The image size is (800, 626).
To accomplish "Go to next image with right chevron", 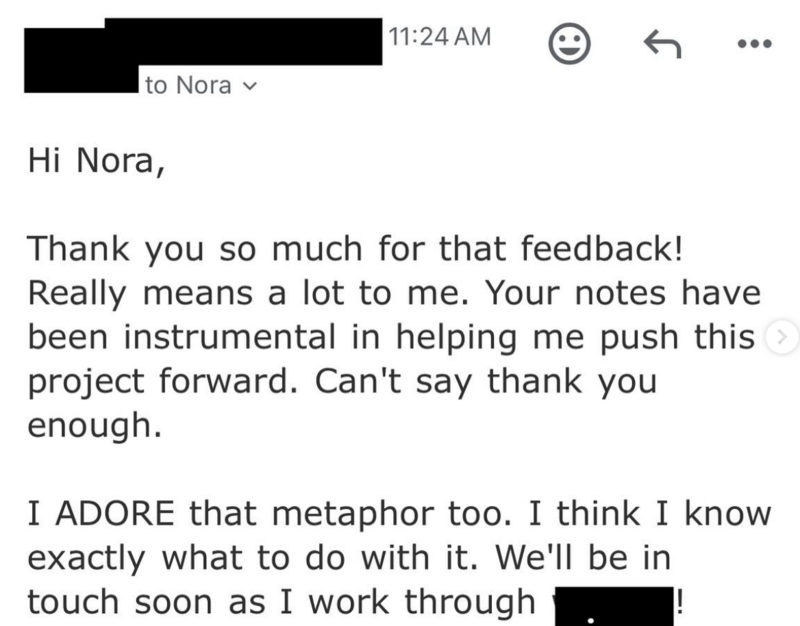I will (x=782, y=337).
